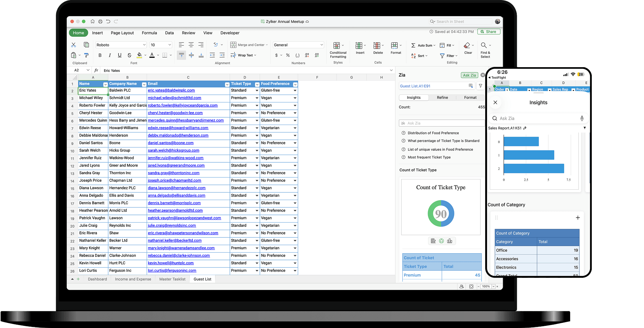Switch Zia chart to column chart type
This screenshot has width=644, height=328.
tap(450, 241)
